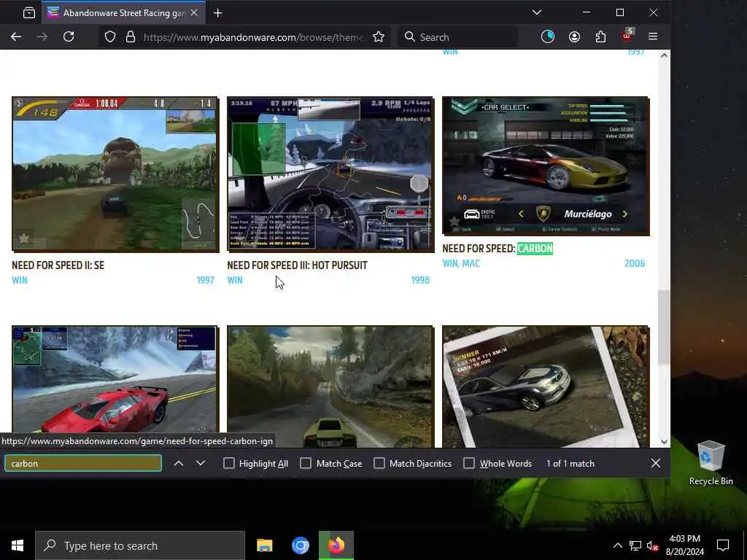Open yellow car forest road thumbnail

click(x=330, y=386)
